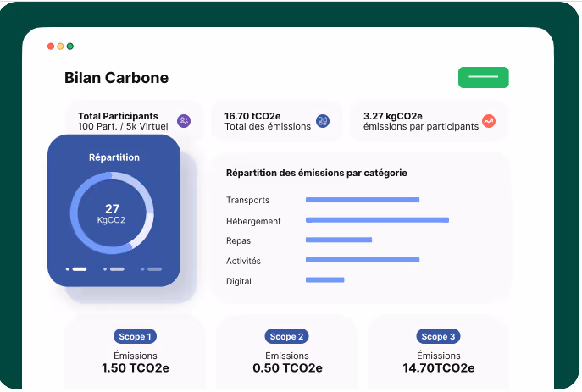Screen dimensions: 582x392
Task: Click the red window dot
Action: (x=51, y=46)
